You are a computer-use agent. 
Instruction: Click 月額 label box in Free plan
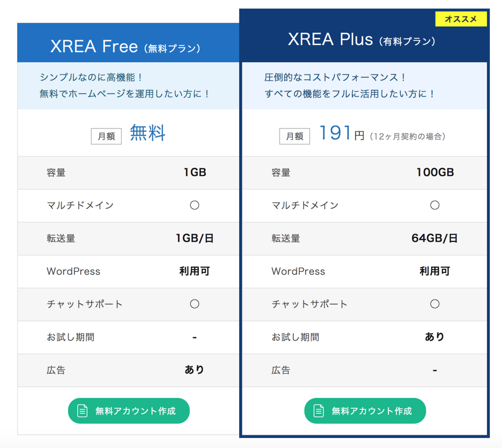(106, 136)
